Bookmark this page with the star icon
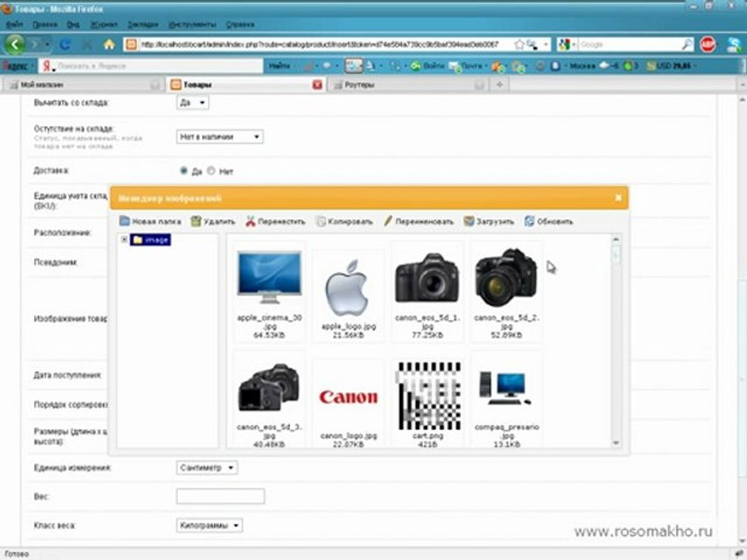 (x=519, y=44)
